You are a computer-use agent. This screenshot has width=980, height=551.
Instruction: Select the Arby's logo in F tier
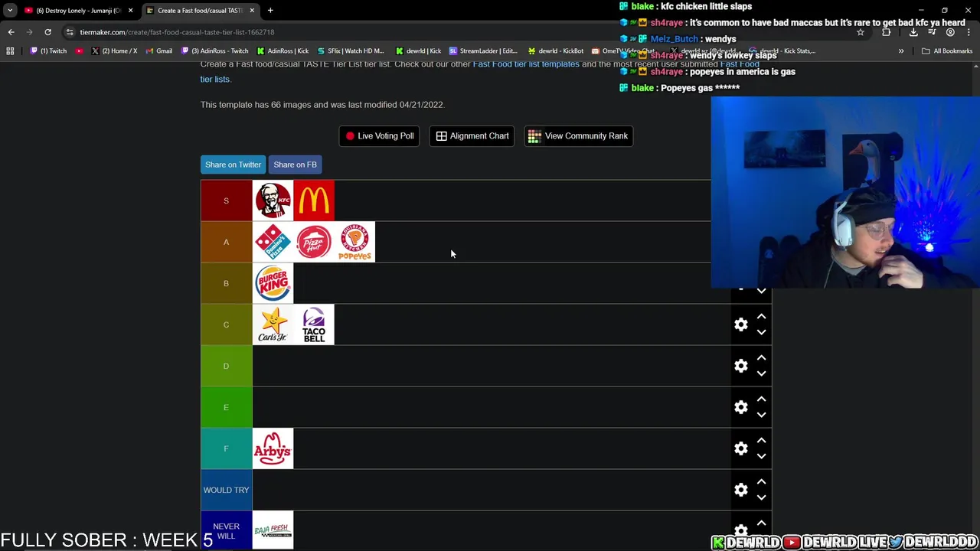pos(273,448)
